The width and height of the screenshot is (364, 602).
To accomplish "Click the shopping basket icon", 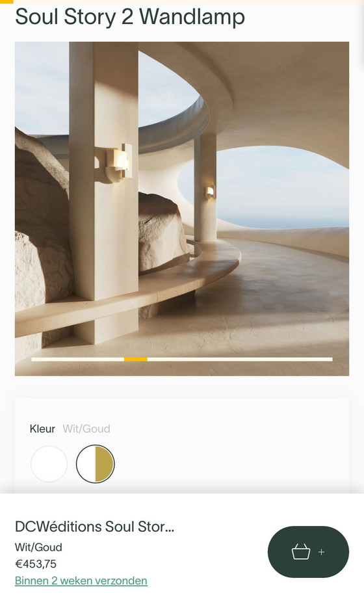I will tap(301, 552).
